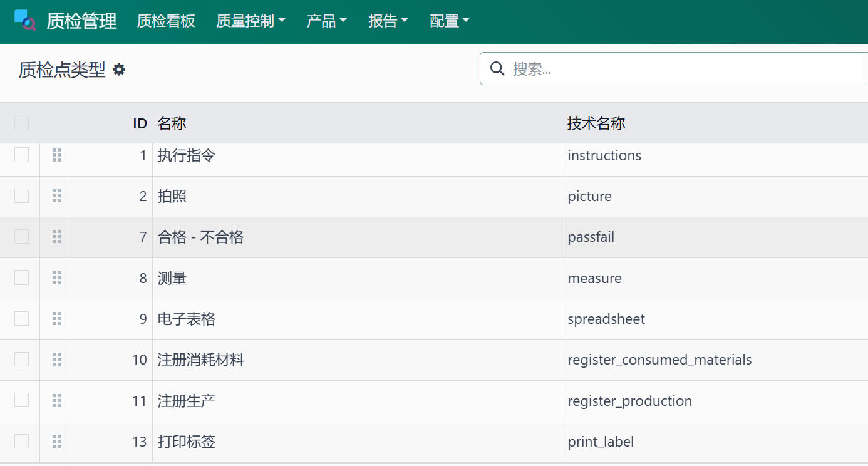Open the 注册消耗材料 record

coord(201,360)
